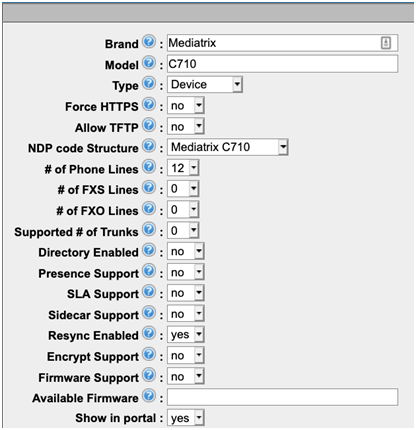Open the Encrypt Support dropdown
416x430 pixels.
(x=186, y=356)
